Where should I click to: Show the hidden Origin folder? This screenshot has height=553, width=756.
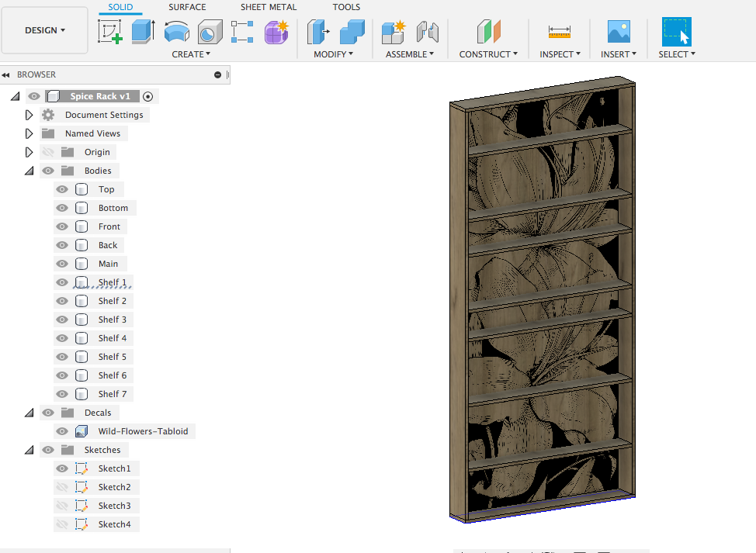tap(48, 152)
